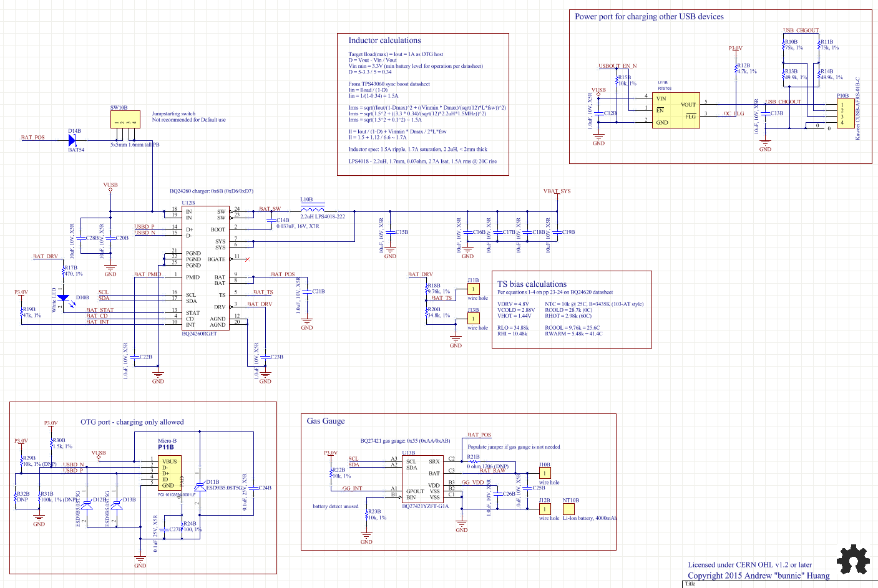Click the 'Copyright 2015 Andrew bunnie Huang' text
The width and height of the screenshot is (878, 588).
click(x=759, y=576)
